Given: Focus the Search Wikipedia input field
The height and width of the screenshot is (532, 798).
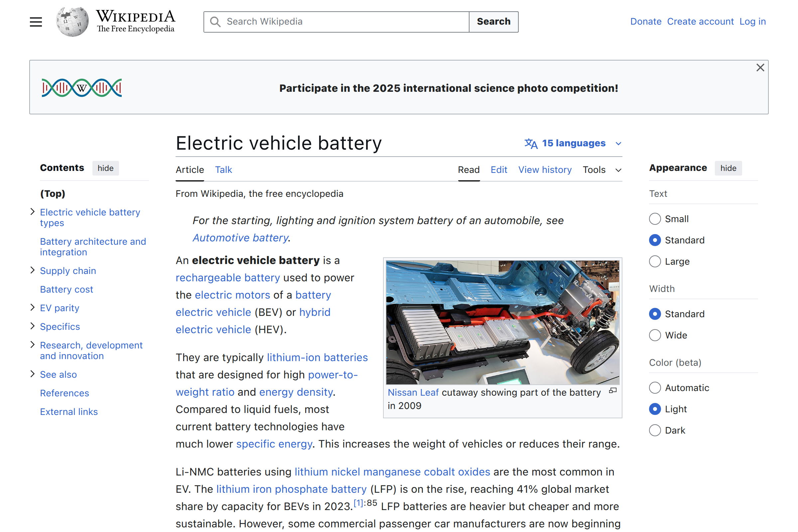Looking at the screenshot, I should tap(336, 22).
